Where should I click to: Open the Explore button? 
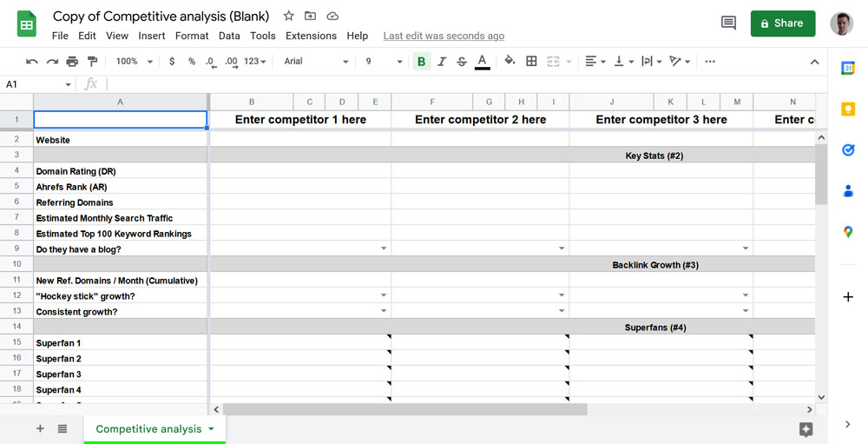click(x=806, y=429)
